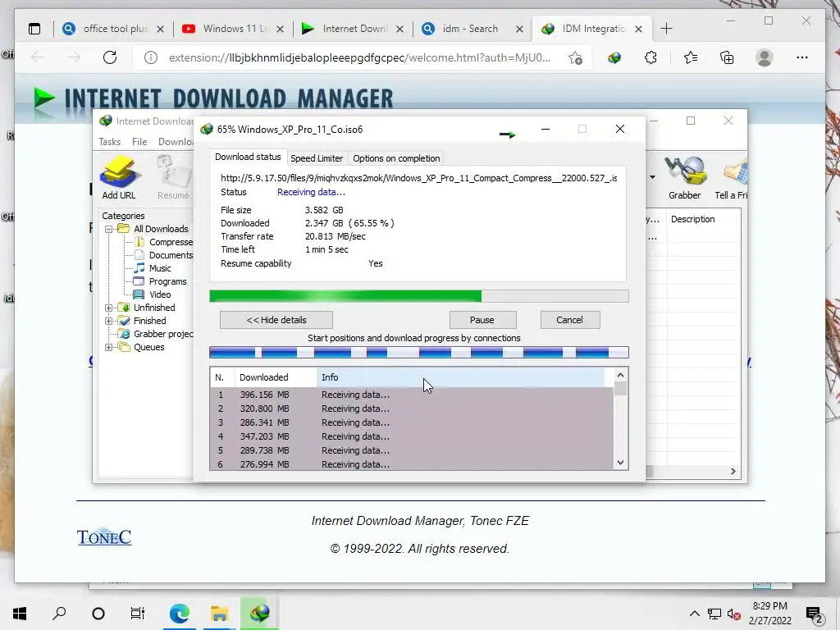Open the notification center icon
The image size is (840, 630).
tap(815, 614)
